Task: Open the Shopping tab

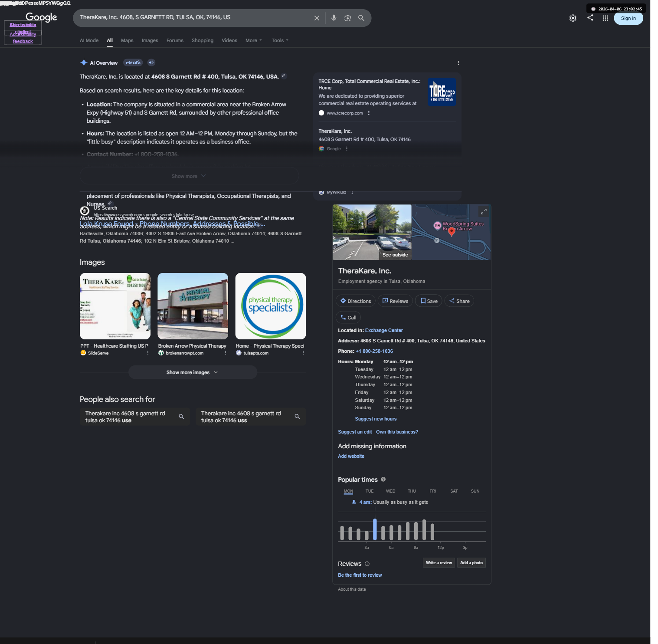Action: 203,40
